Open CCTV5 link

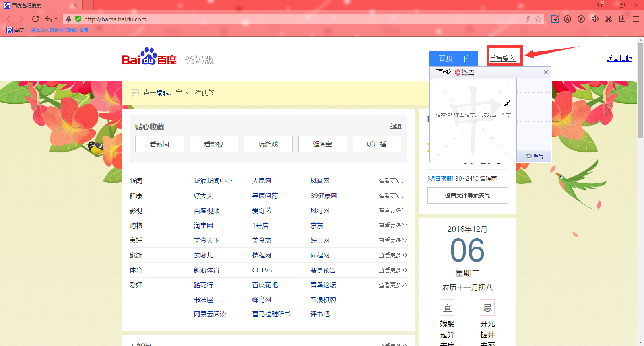[x=262, y=270]
